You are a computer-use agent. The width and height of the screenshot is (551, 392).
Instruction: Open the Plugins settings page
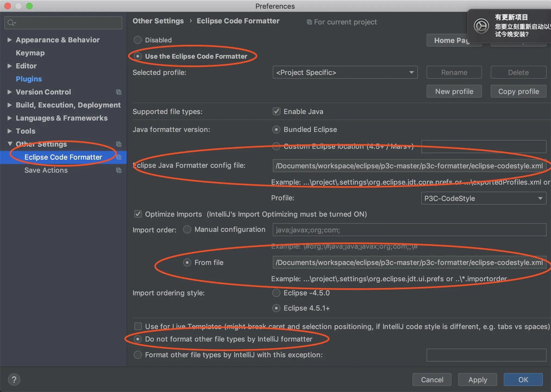[29, 79]
